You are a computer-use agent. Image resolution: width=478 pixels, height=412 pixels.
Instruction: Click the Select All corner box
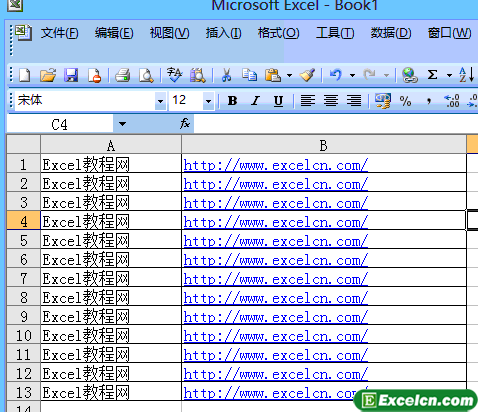tap(23, 145)
